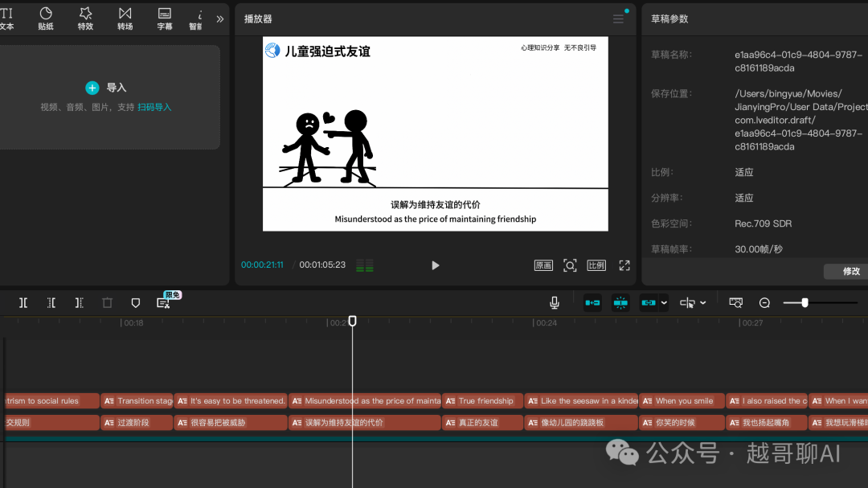
Task: Open the hamburger menu in the player panel
Action: click(x=617, y=18)
